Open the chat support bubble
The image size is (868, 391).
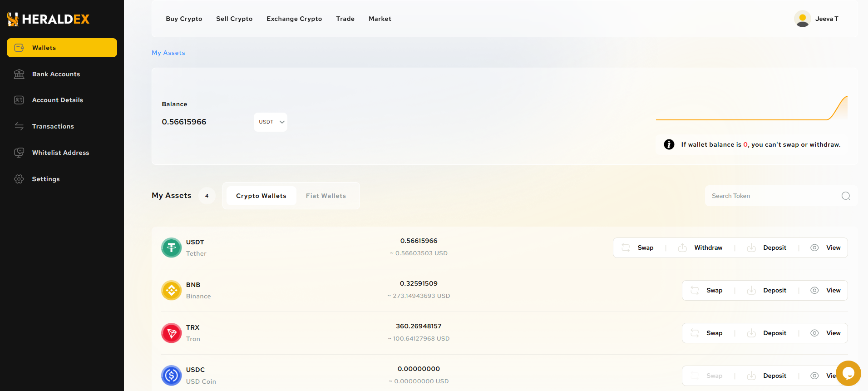click(x=848, y=373)
